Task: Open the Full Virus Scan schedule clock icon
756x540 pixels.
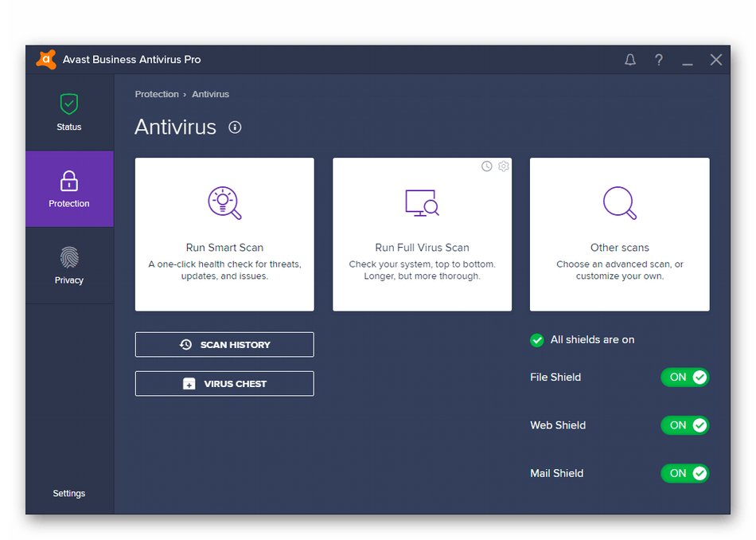Action: 487,166
